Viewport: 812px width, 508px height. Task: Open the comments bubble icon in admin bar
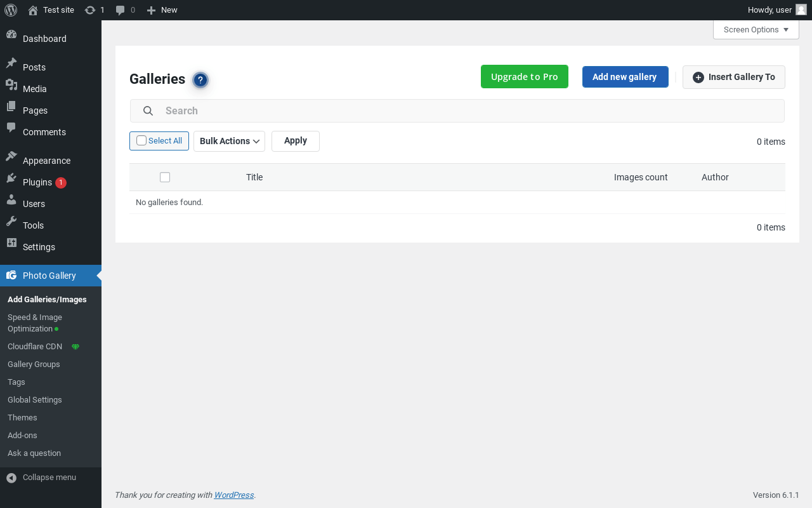coord(121,10)
